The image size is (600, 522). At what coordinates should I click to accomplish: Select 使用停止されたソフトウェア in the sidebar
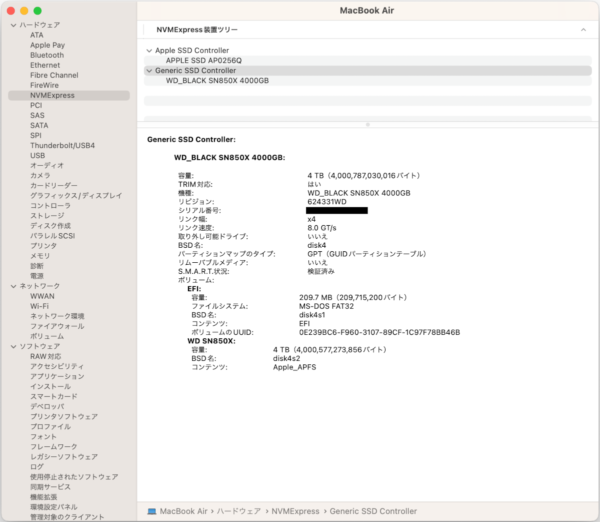(74, 477)
